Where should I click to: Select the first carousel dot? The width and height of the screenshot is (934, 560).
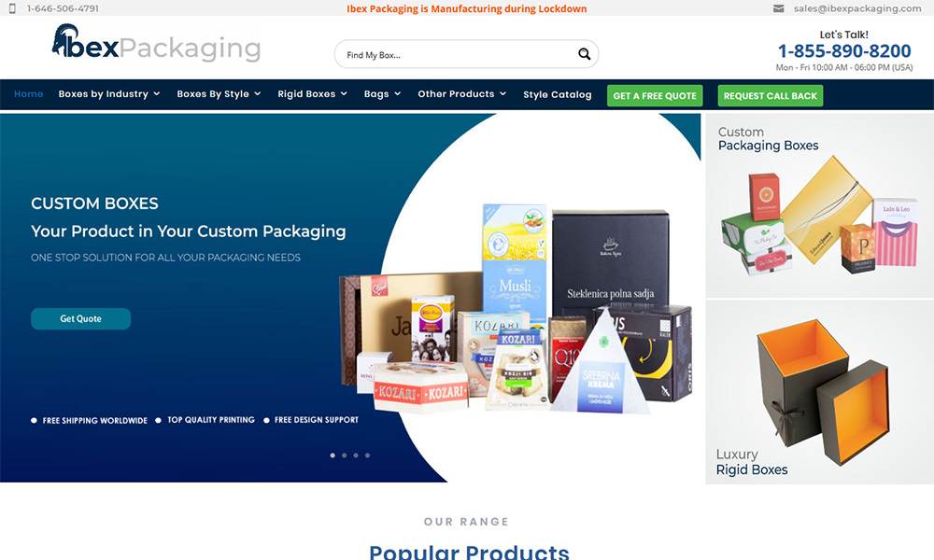[333, 455]
